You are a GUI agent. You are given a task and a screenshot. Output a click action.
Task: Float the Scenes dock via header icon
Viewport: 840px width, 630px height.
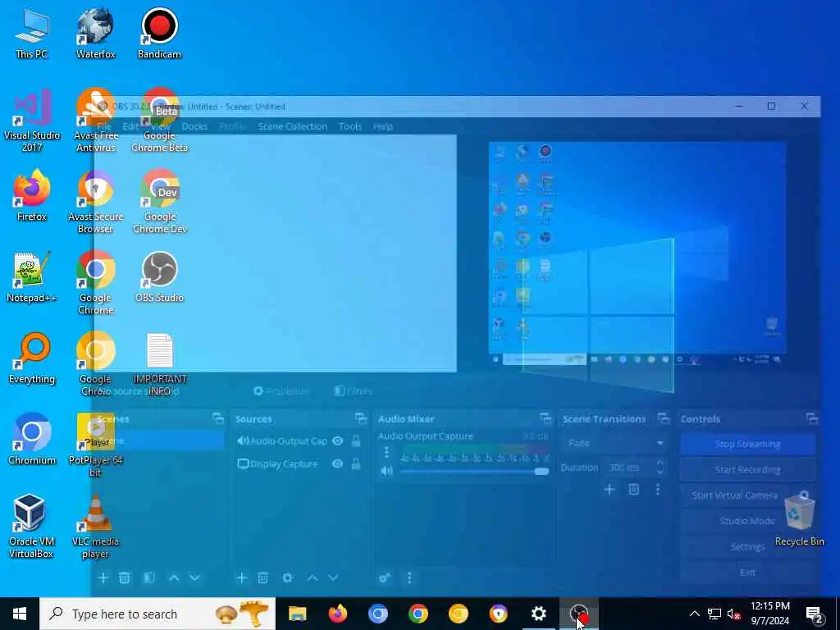tap(217, 418)
